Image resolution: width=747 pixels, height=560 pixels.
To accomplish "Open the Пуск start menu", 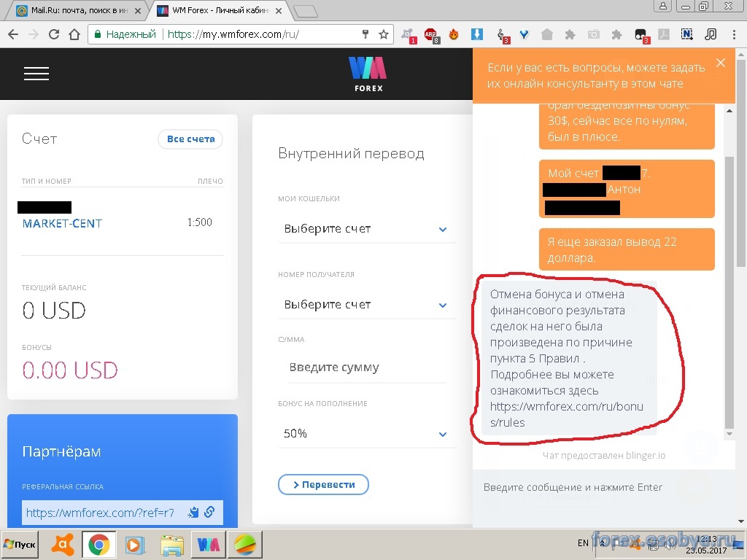I will (20, 544).
